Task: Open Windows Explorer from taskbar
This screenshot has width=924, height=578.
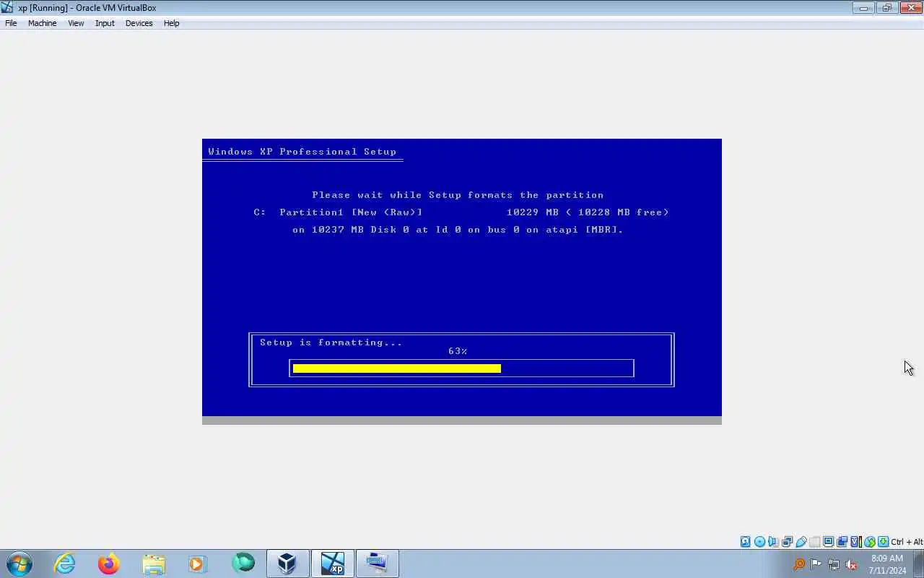Action: pos(154,564)
